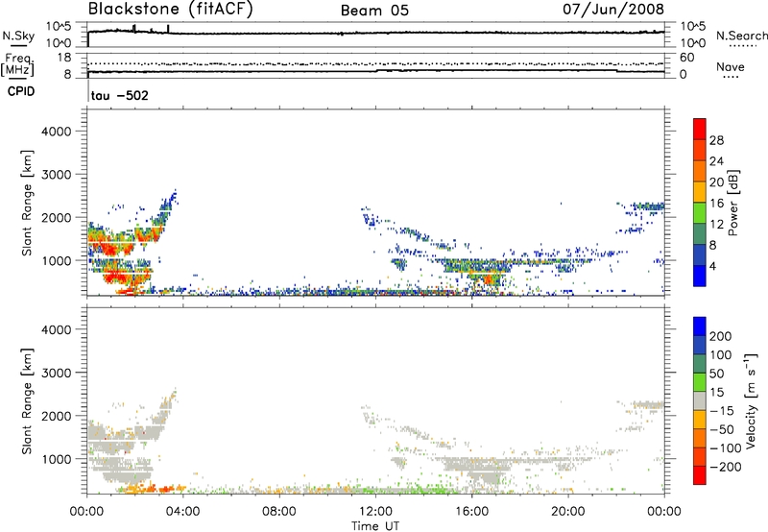Viewport: 768px width, 532px height.
Task: Click the "200" label on velocity colorbar
Action: tap(721, 336)
